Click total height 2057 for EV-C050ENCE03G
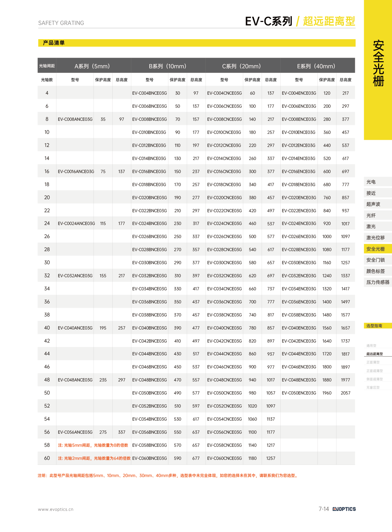The height and width of the screenshot is (532, 392). click(x=345, y=393)
